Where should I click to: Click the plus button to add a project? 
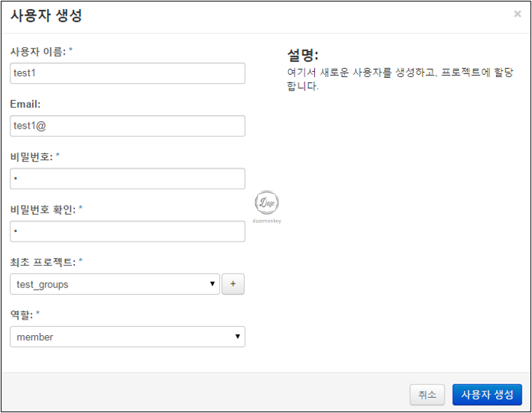tap(233, 284)
